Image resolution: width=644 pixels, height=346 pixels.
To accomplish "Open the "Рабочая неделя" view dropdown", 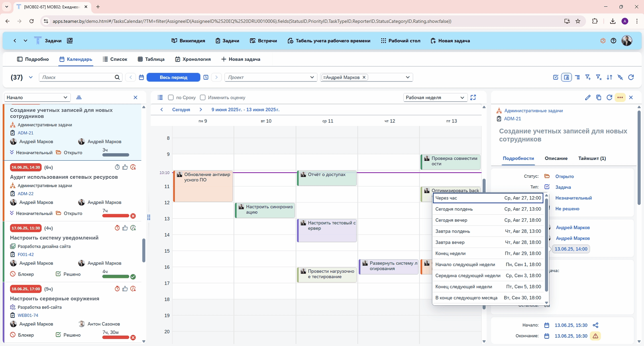I will coord(435,98).
